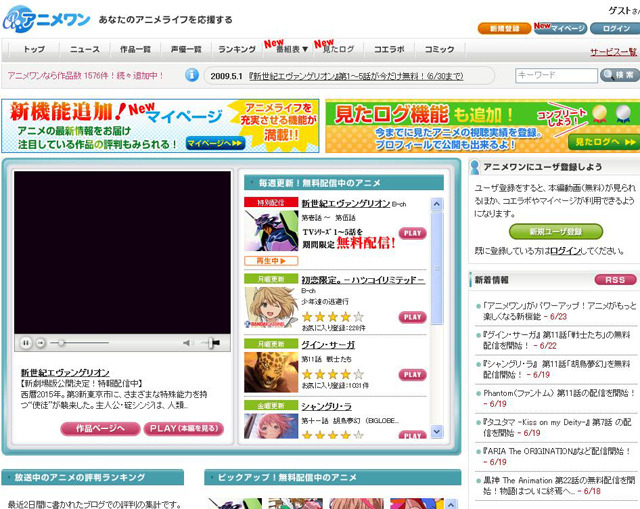Open 新世紀エヴァンゲリオン link under the player
Screen dimensions: 640x509
[65, 373]
